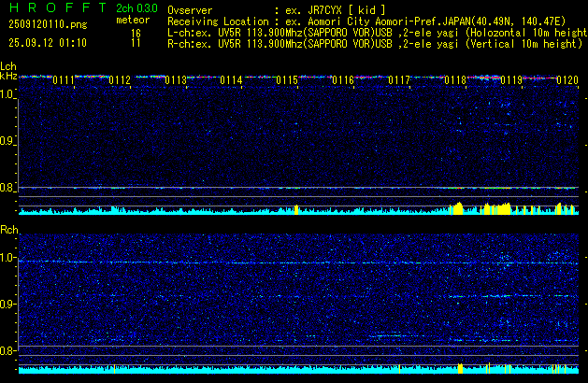Click the HROFFT title text
The width and height of the screenshot is (588, 383).
[58, 7]
